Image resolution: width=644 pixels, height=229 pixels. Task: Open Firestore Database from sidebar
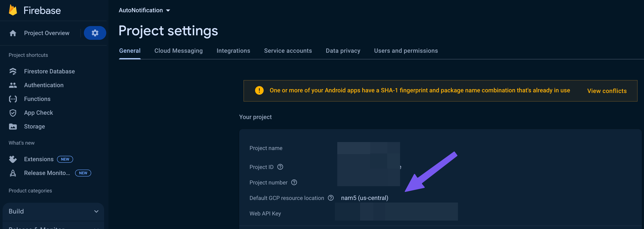[x=49, y=71]
